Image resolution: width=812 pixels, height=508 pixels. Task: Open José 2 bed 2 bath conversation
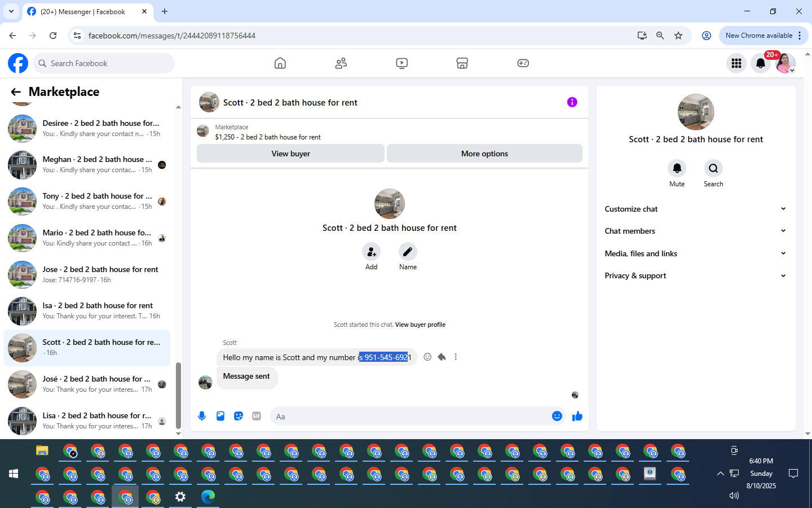[87, 384]
